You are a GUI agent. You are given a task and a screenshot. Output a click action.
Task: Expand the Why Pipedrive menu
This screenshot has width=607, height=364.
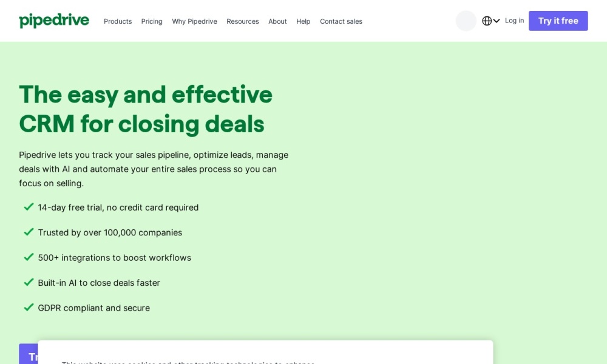194,21
